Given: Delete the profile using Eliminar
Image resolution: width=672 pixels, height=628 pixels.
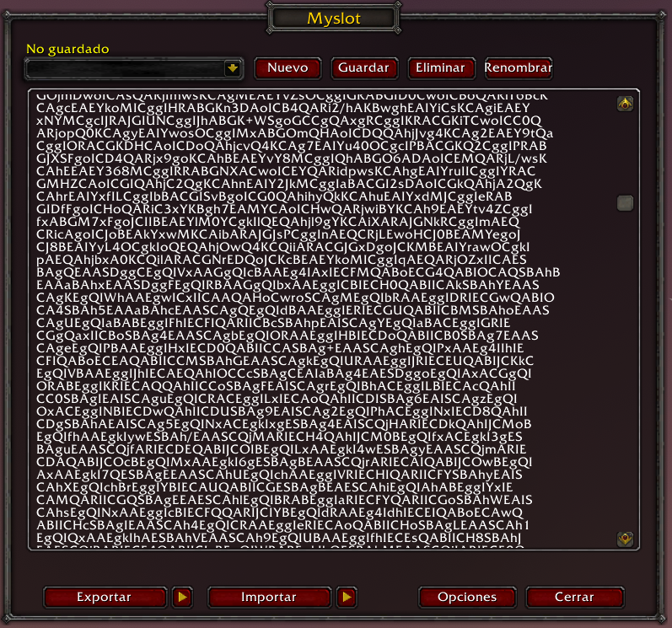Looking at the screenshot, I should [440, 68].
